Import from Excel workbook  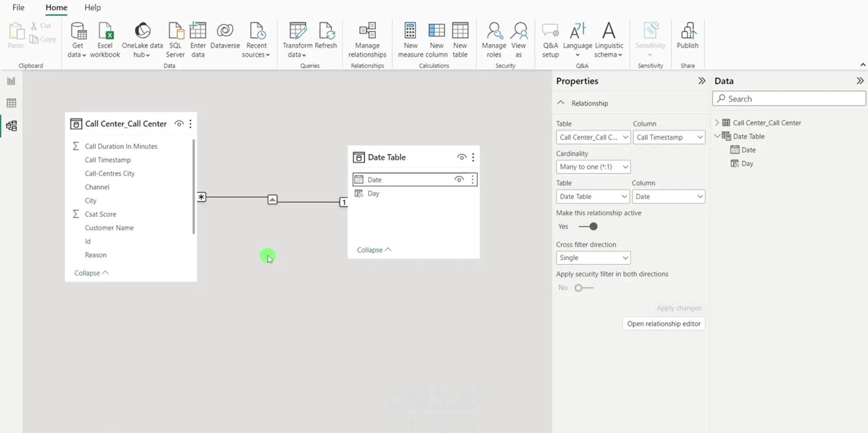tap(105, 40)
